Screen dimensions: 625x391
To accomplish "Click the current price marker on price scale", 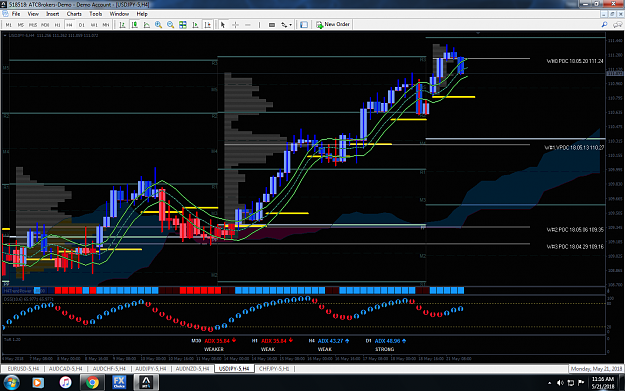I will 614,74.
